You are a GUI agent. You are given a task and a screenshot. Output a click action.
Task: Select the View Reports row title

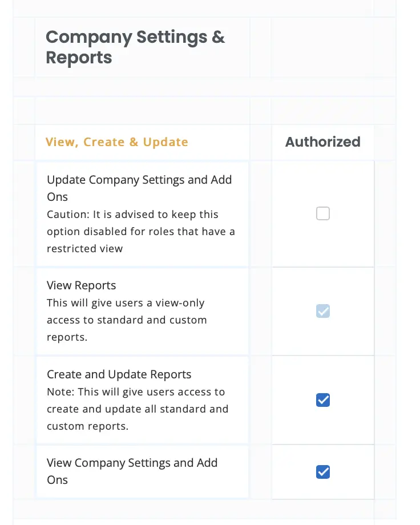tap(82, 285)
